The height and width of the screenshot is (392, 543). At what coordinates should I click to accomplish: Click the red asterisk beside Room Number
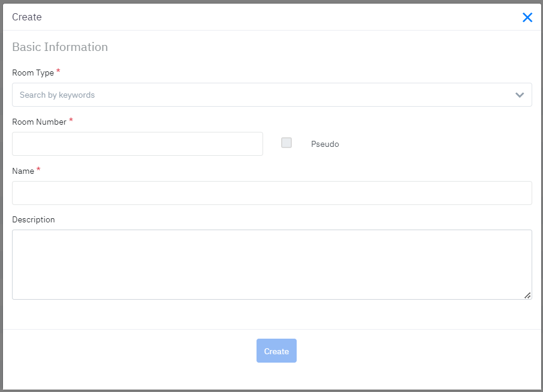pyautogui.click(x=71, y=120)
